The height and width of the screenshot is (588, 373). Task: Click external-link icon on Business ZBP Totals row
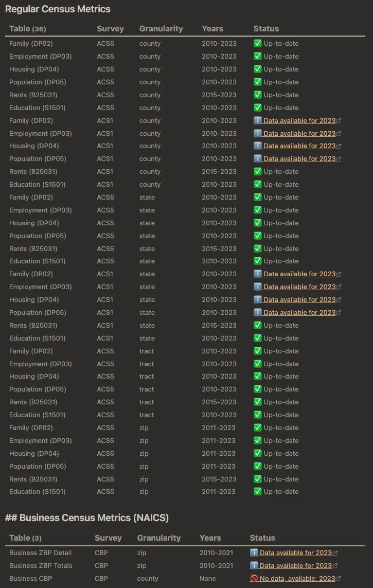click(x=335, y=566)
